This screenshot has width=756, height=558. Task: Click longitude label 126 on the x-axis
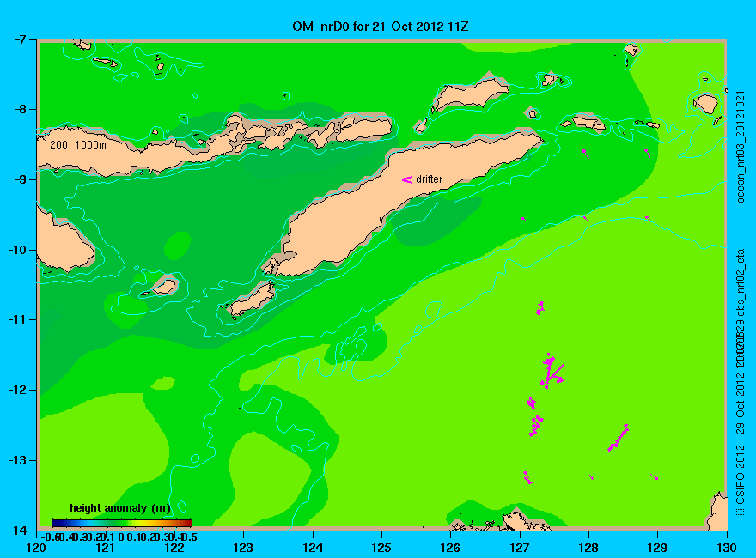(x=451, y=548)
